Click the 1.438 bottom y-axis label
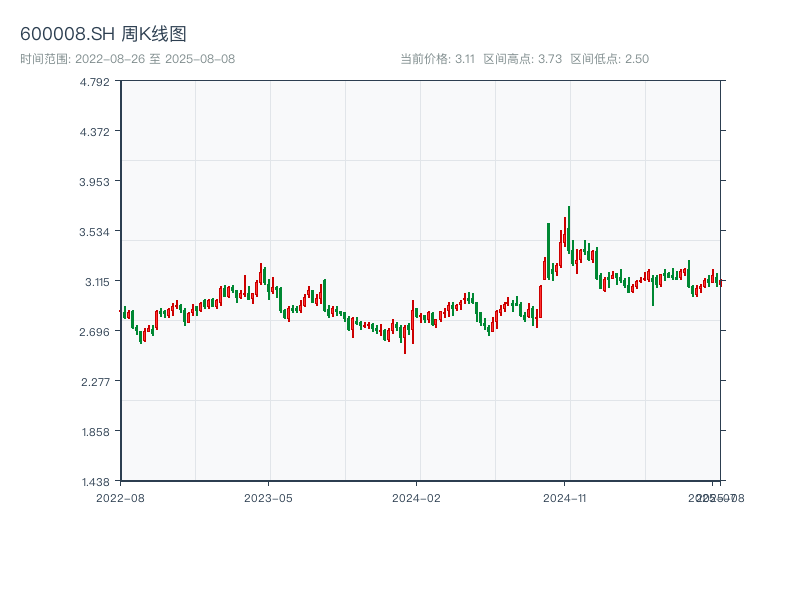The width and height of the screenshot is (800, 600). 96,482
